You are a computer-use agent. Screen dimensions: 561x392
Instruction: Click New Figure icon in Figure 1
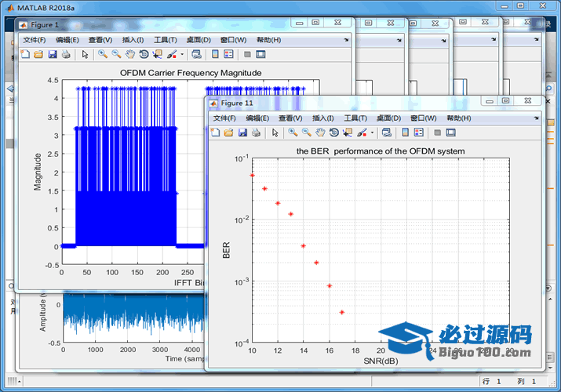point(25,54)
